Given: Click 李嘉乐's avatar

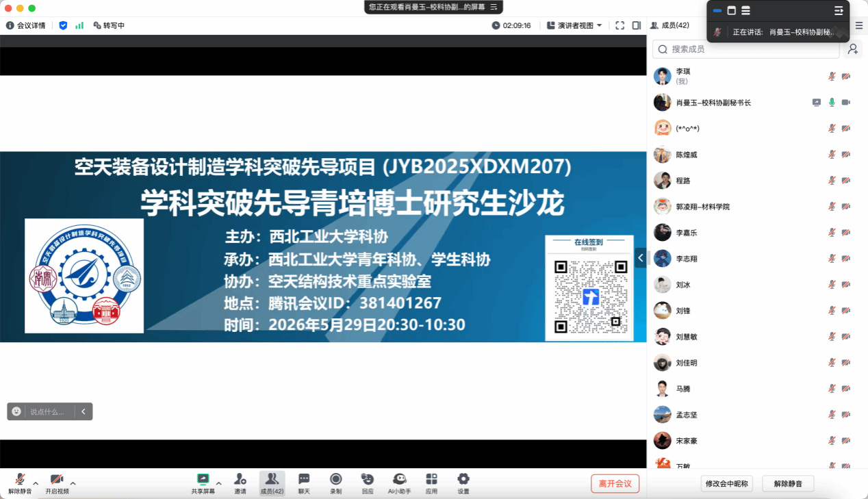Looking at the screenshot, I should [662, 233].
